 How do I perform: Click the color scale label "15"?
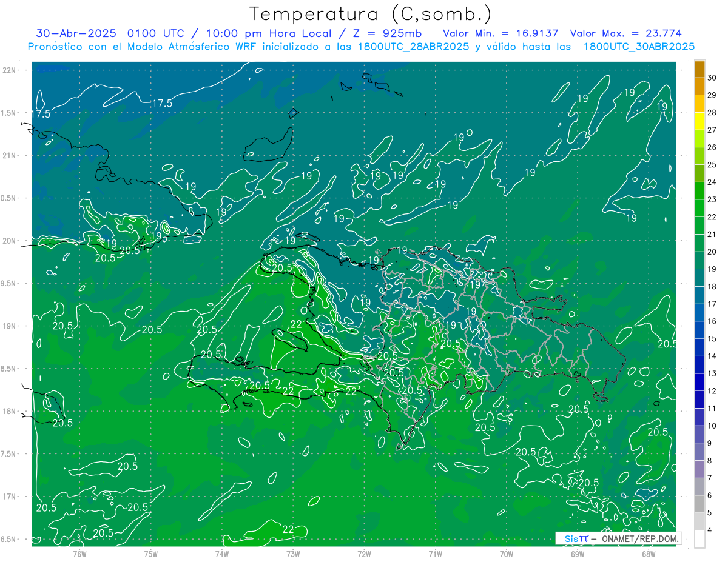(712, 339)
